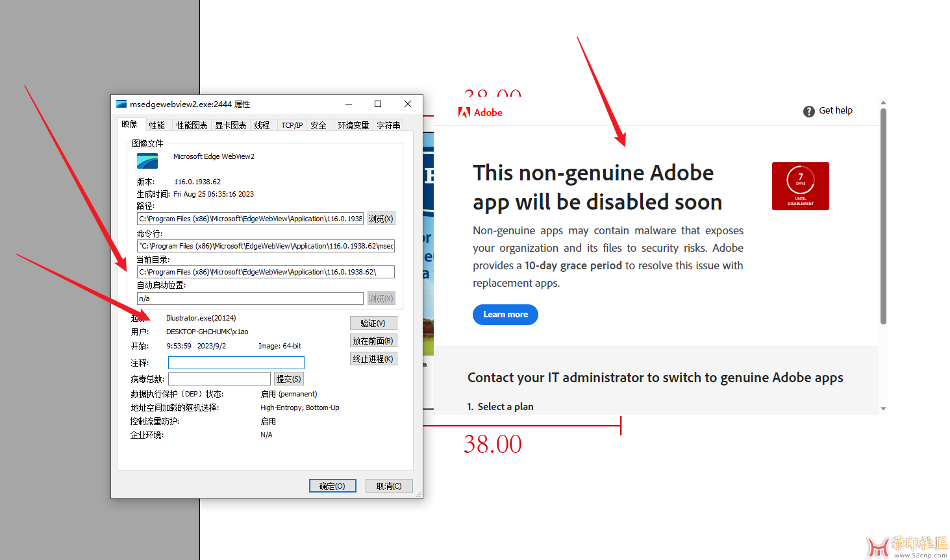Screen dimensions: 950x560
Task: Click the Get help question mark icon
Action: click(x=809, y=111)
